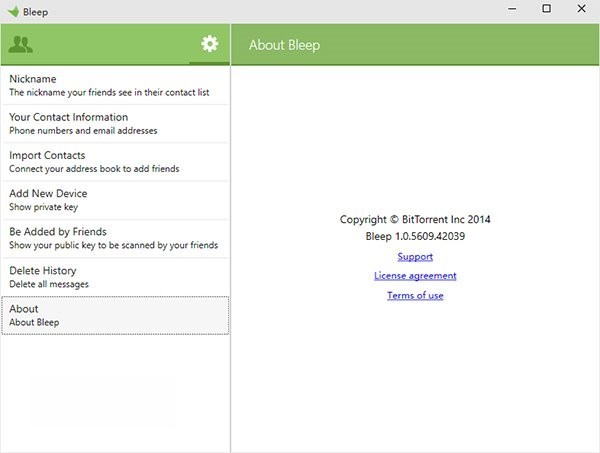This screenshot has width=600, height=453.
Task: Open Be Added by Friends option
Action: click(116, 239)
